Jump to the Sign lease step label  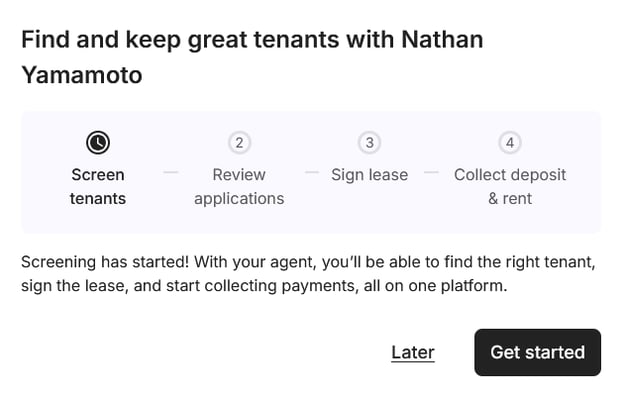pos(370,175)
